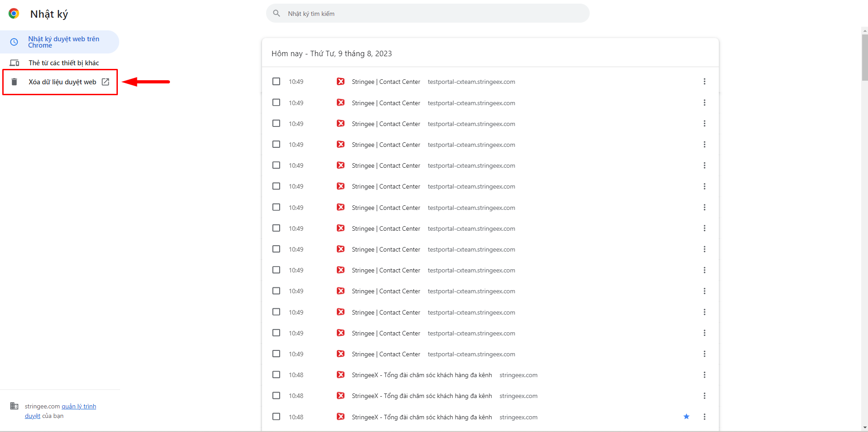Click the devices icon beside Thẻ từ các thiết bị khác

15,63
